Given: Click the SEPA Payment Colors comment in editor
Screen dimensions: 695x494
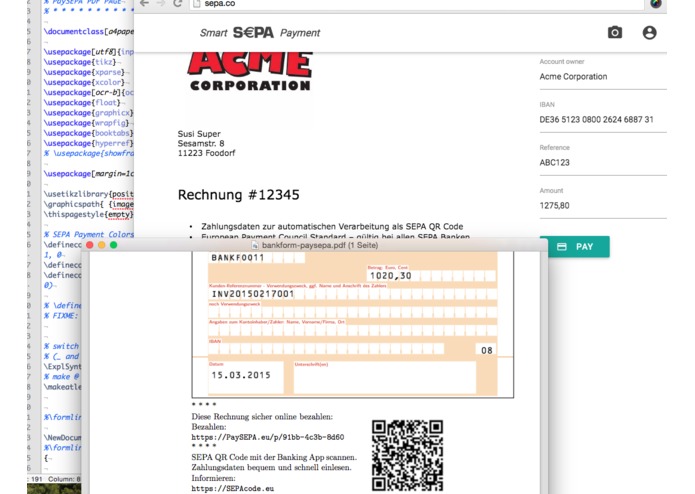Looking at the screenshot, I should pyautogui.click(x=89, y=234).
